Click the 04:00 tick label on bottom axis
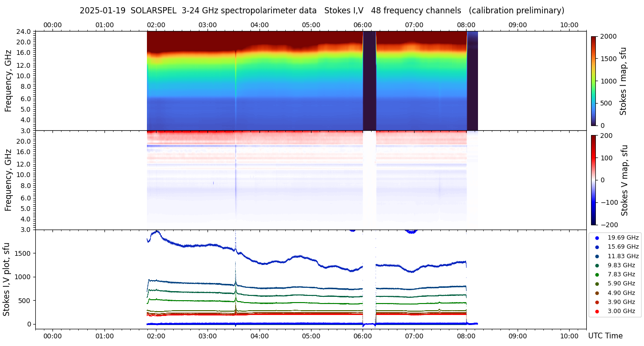644x346 pixels. (259, 336)
